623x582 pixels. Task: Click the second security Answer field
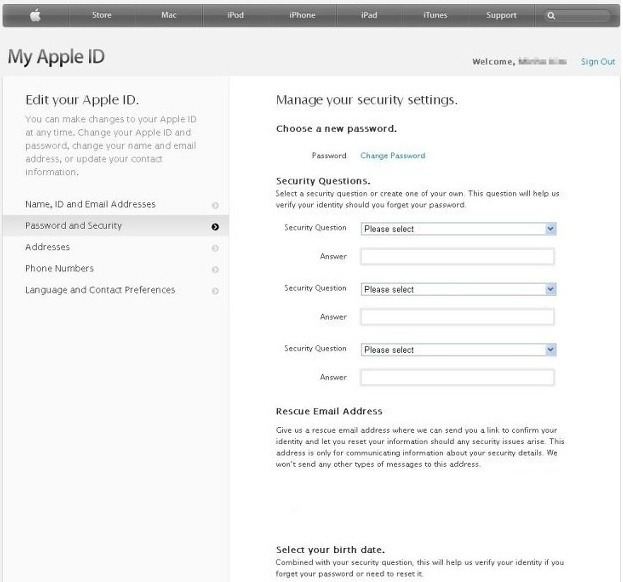pyautogui.click(x=457, y=317)
